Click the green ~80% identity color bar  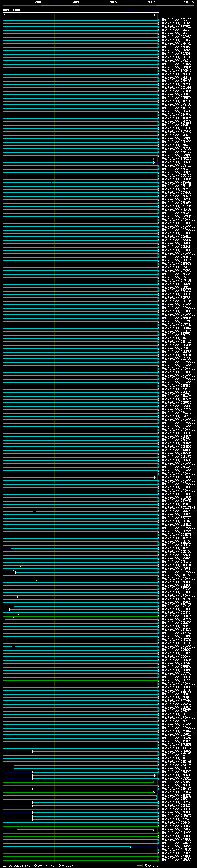(x=137, y=6)
